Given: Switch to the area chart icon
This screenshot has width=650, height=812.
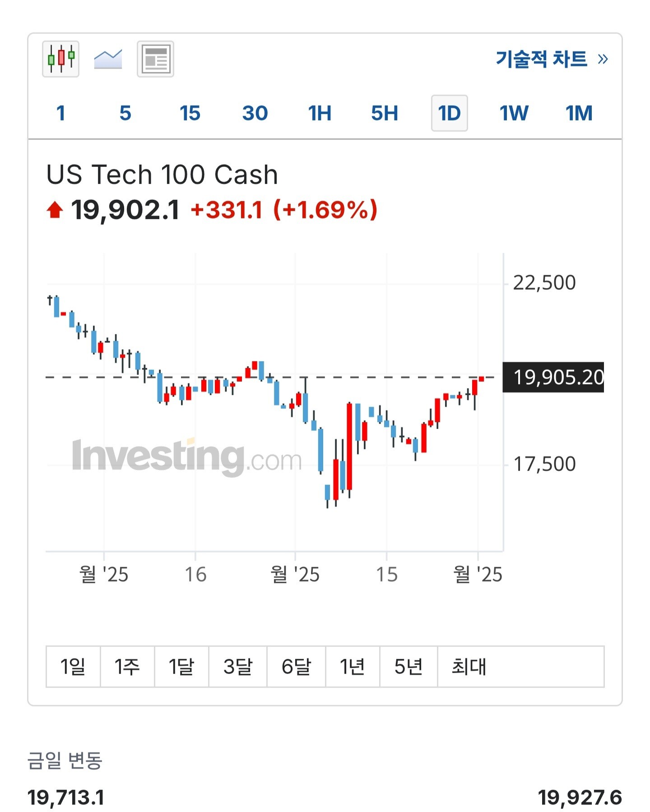Looking at the screenshot, I should 108,59.
